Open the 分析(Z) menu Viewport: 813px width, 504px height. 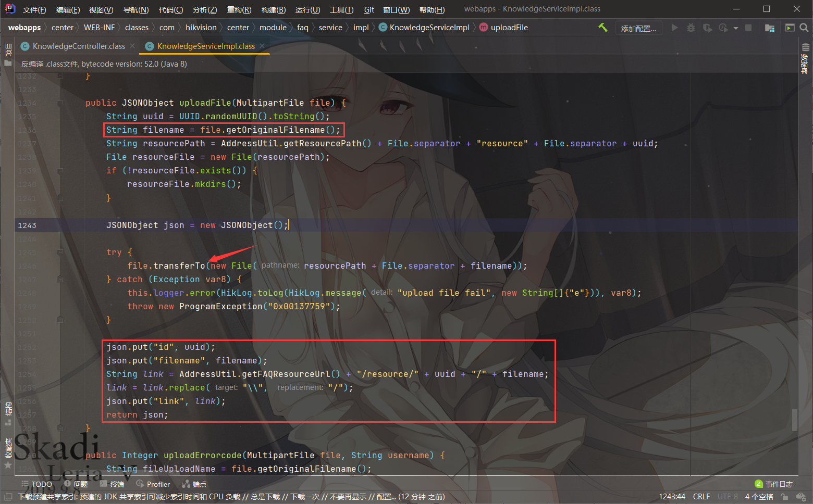205,9
